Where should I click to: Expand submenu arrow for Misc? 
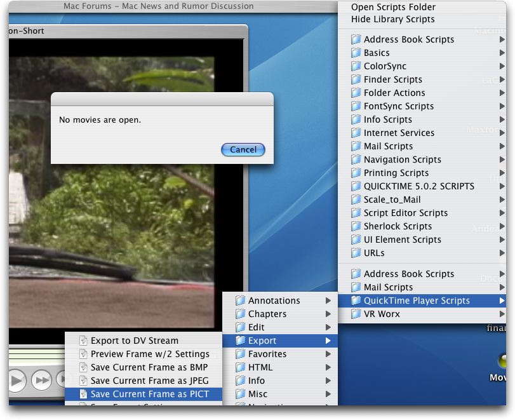(x=328, y=394)
